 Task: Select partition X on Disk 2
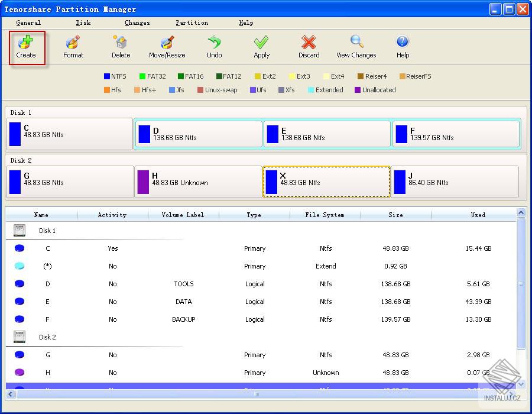tap(326, 182)
